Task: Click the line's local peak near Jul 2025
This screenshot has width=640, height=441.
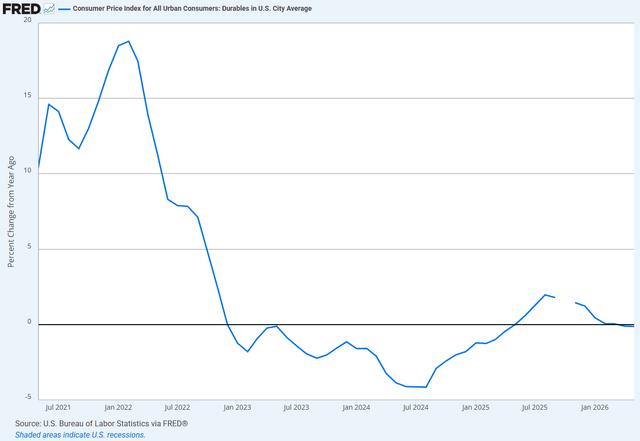Action: pyautogui.click(x=545, y=295)
